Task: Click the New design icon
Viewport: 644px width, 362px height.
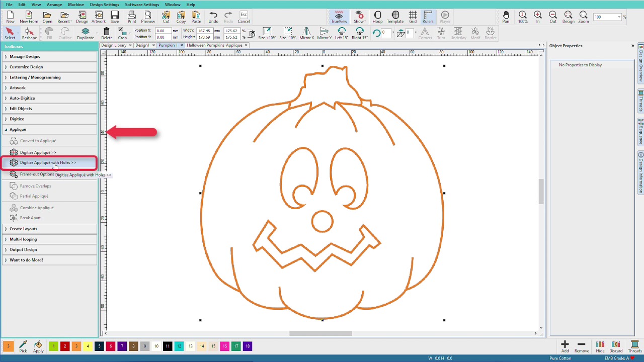Action: (10, 17)
